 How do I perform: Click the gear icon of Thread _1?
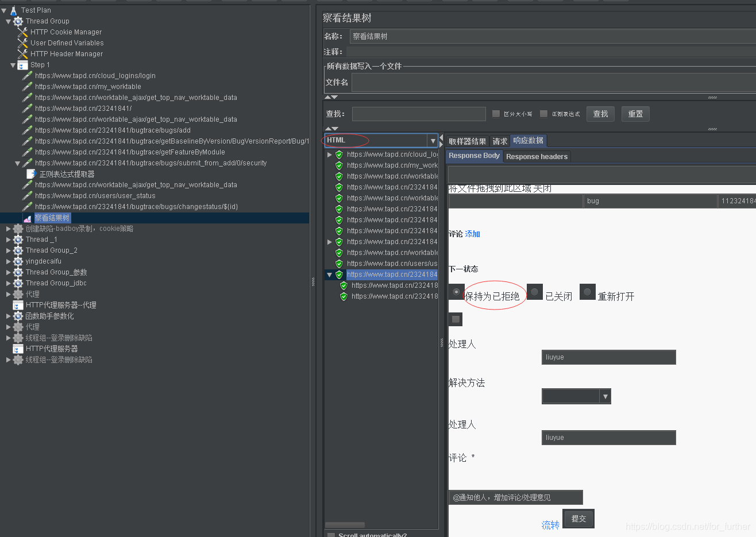[18, 239]
